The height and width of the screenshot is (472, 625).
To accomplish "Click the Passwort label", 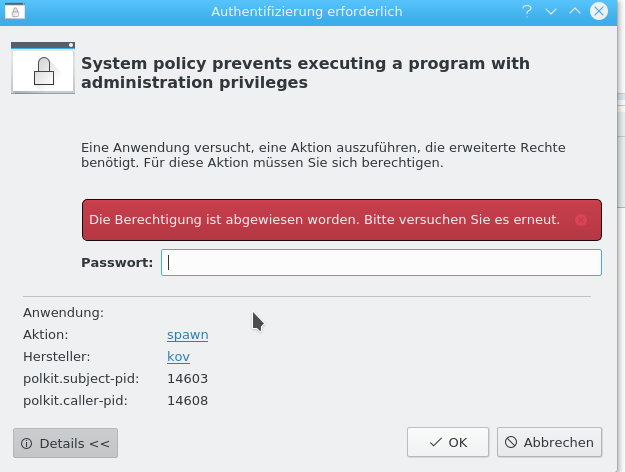I will point(117,263).
